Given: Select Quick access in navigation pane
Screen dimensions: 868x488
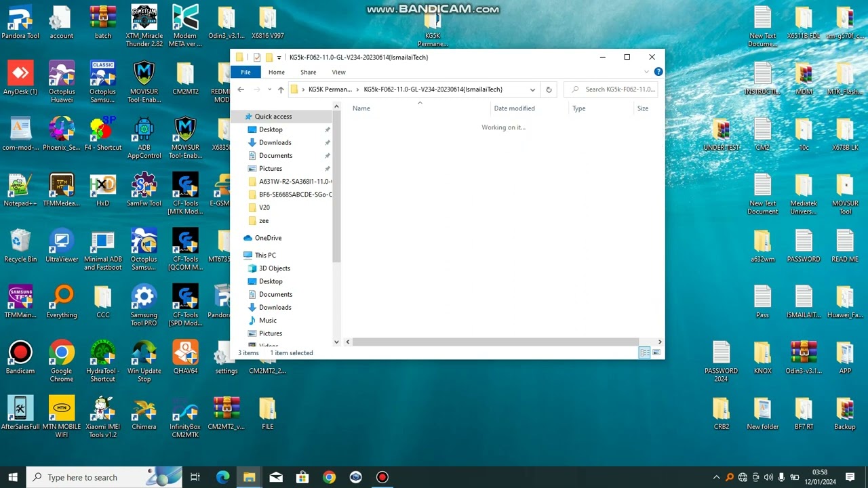Looking at the screenshot, I should (x=273, y=117).
